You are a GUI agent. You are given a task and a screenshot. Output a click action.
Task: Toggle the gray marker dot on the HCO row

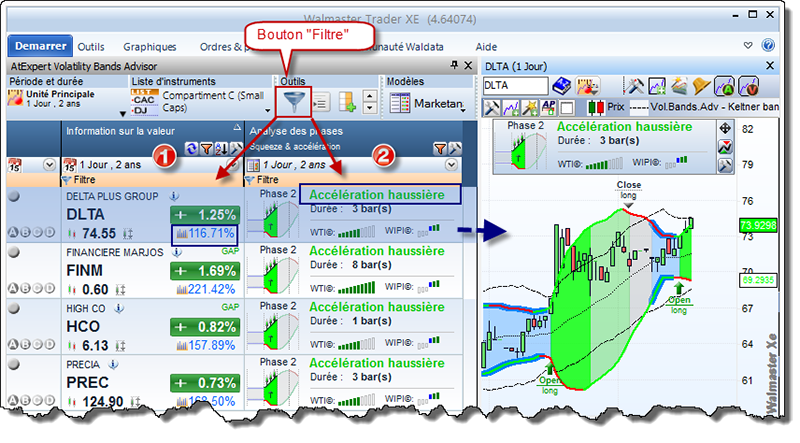14,308
